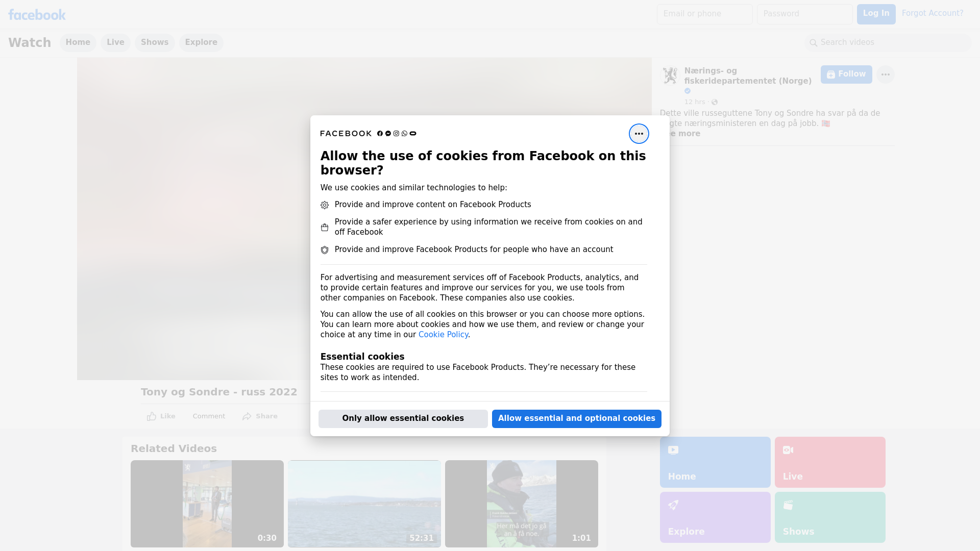
Task: Open the cookie dialog three-dot options menu
Action: click(639, 134)
